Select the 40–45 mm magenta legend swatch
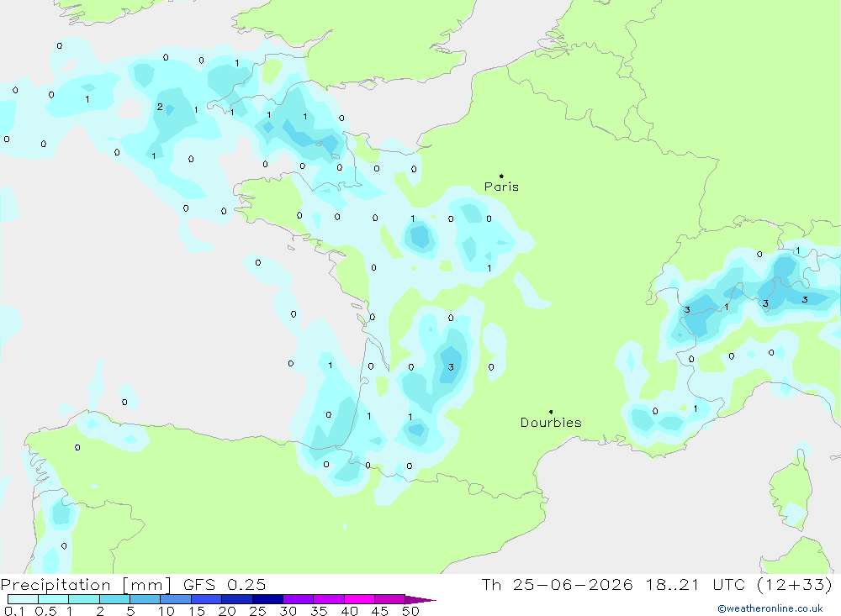 point(359,599)
